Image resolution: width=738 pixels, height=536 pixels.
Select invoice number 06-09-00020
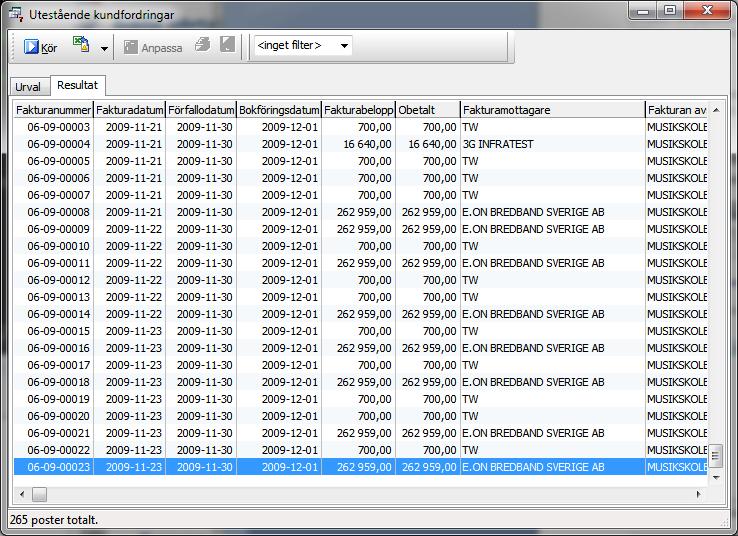pyautogui.click(x=58, y=416)
